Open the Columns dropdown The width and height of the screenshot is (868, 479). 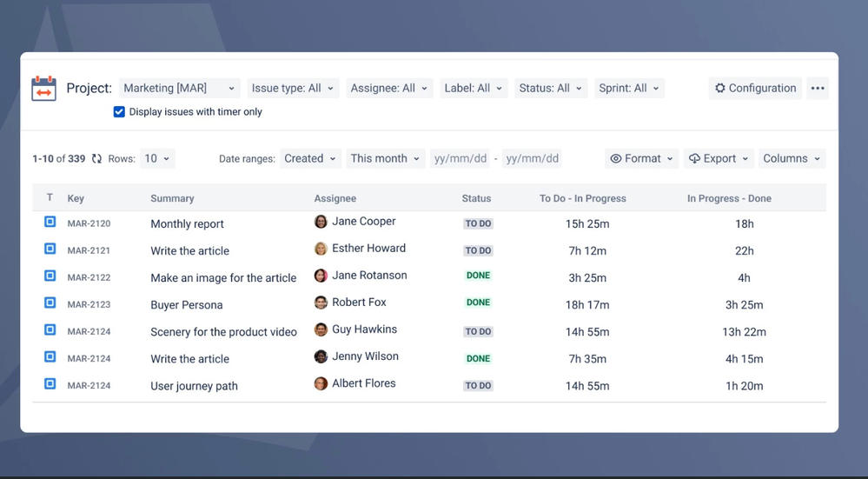click(792, 158)
